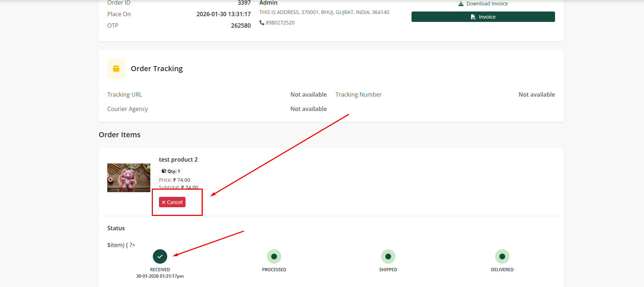
Task: Cancel the test product 2 item
Action: coord(172,202)
